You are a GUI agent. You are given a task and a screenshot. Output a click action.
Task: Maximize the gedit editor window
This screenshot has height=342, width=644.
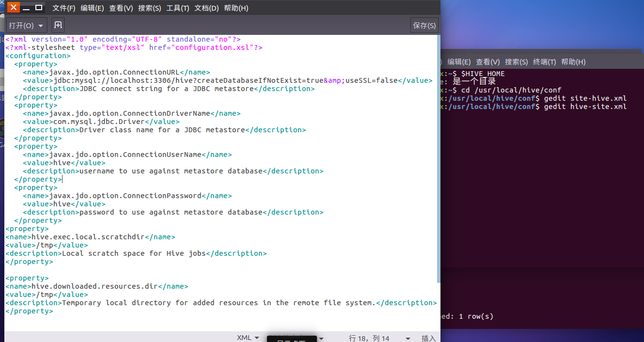pyautogui.click(x=39, y=8)
